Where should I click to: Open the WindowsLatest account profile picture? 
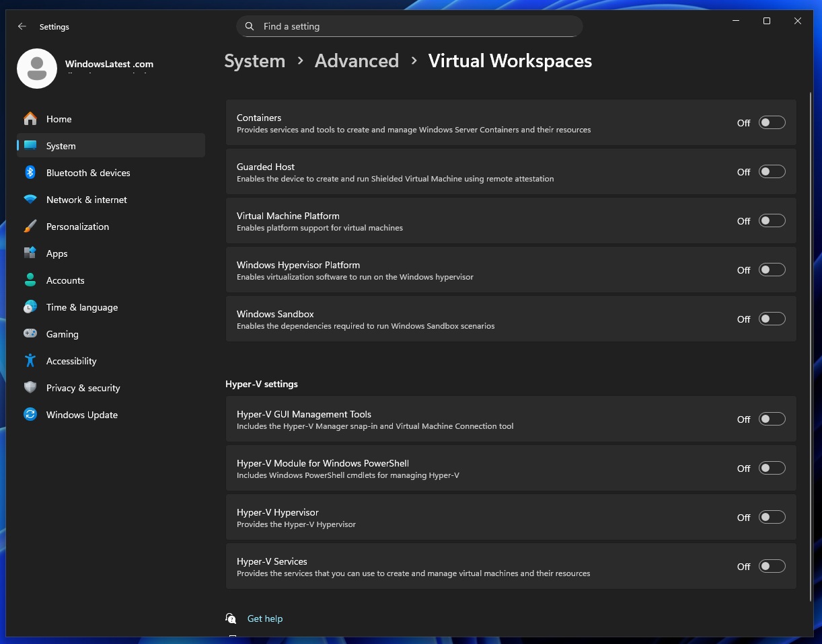click(x=37, y=69)
